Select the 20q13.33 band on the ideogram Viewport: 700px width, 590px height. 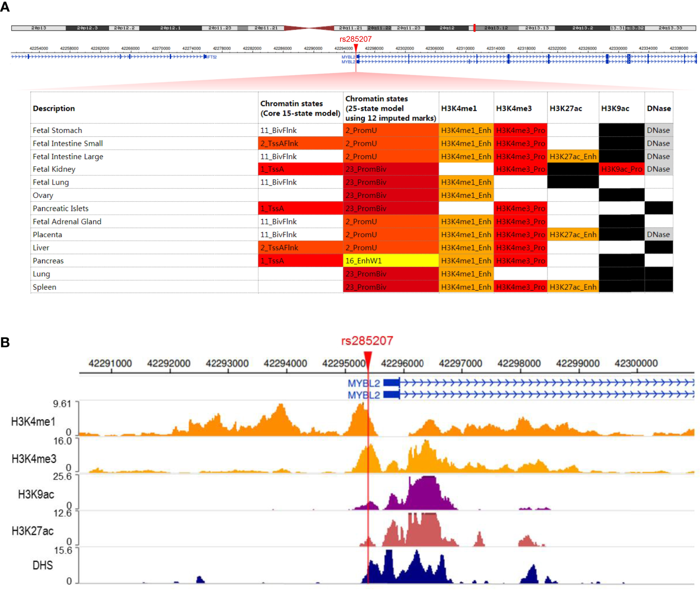[x=670, y=28]
